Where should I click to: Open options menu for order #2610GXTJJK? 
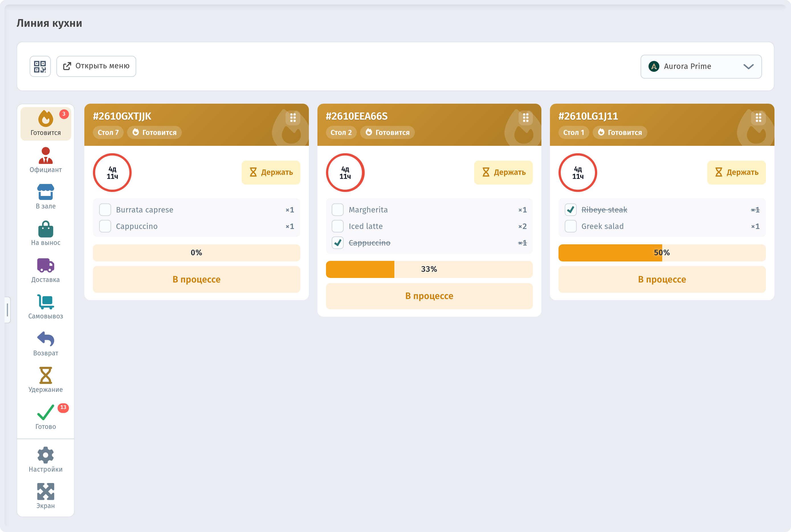pyautogui.click(x=293, y=118)
